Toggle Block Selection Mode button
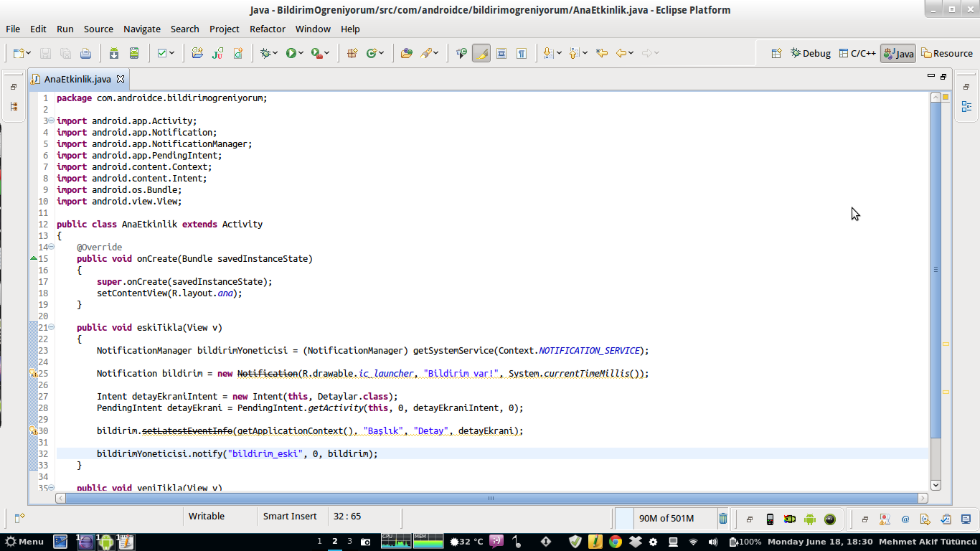 [x=501, y=53]
